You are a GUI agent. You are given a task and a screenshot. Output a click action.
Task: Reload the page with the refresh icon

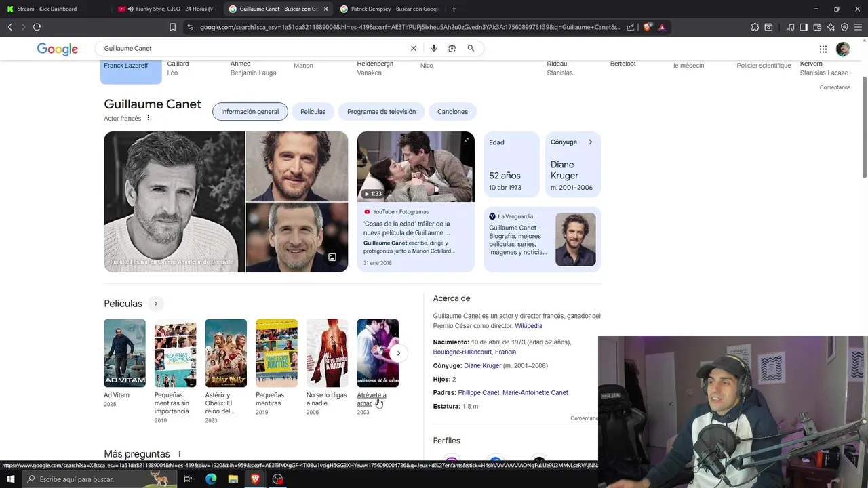[x=37, y=27]
